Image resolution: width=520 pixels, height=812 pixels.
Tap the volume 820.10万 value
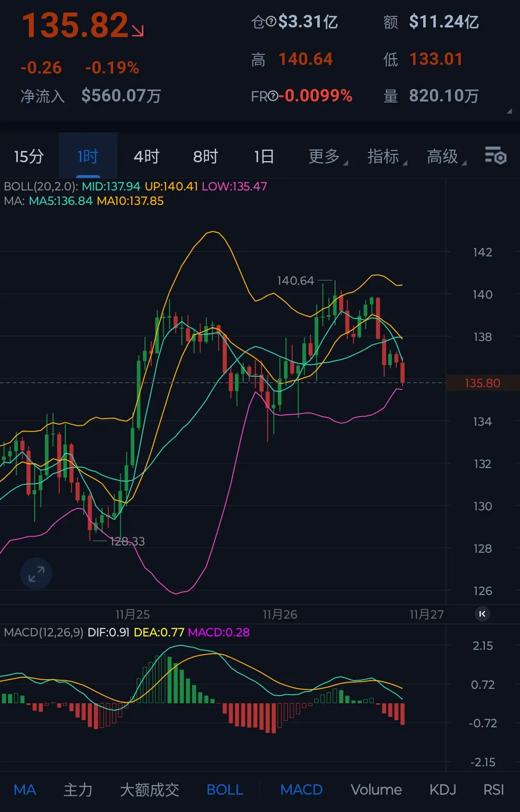[x=444, y=96]
